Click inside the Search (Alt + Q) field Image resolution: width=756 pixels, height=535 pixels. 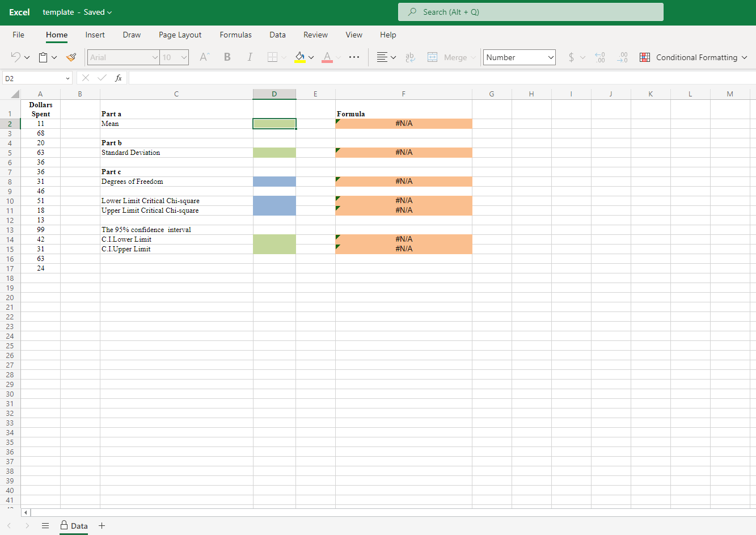530,11
